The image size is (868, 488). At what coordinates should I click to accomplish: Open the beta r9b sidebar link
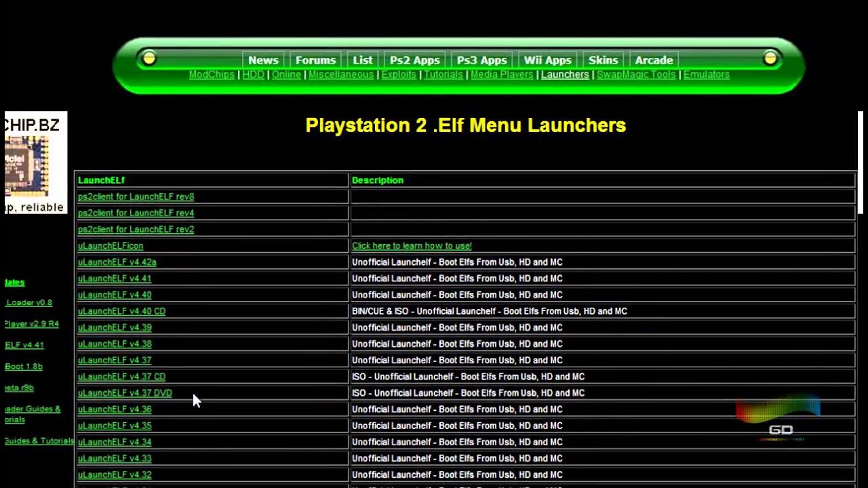tap(19, 388)
